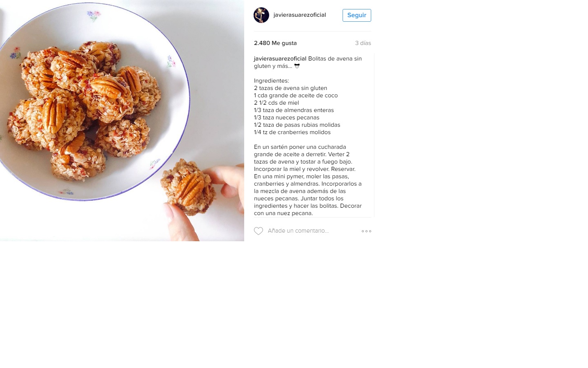Open the post permalink via 3 días

pyautogui.click(x=363, y=43)
